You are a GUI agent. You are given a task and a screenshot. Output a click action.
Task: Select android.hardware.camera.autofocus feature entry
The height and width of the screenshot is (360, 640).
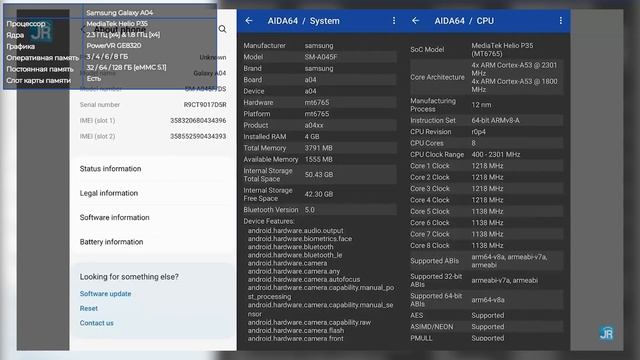click(304, 280)
